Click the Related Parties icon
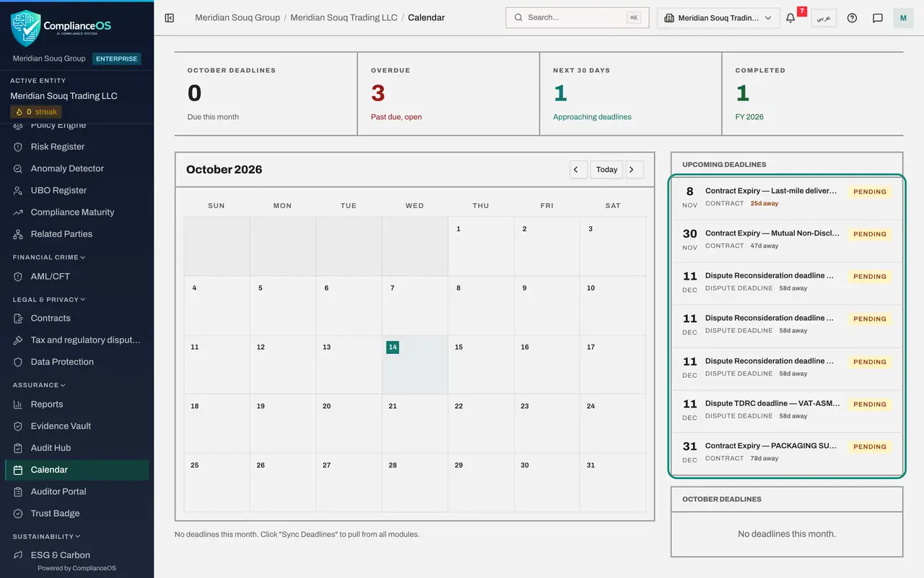This screenshot has width=924, height=578. coord(18,234)
